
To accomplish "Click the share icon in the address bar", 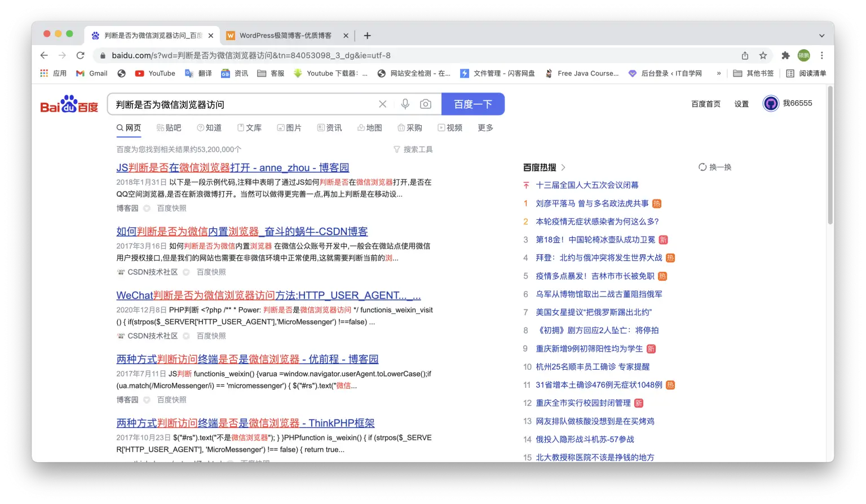I will [745, 55].
